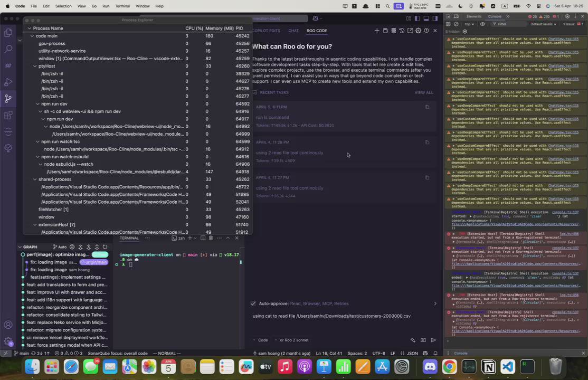Kill terminal with trash icon
Viewport: 588px width, 380px height.
[x=211, y=238]
